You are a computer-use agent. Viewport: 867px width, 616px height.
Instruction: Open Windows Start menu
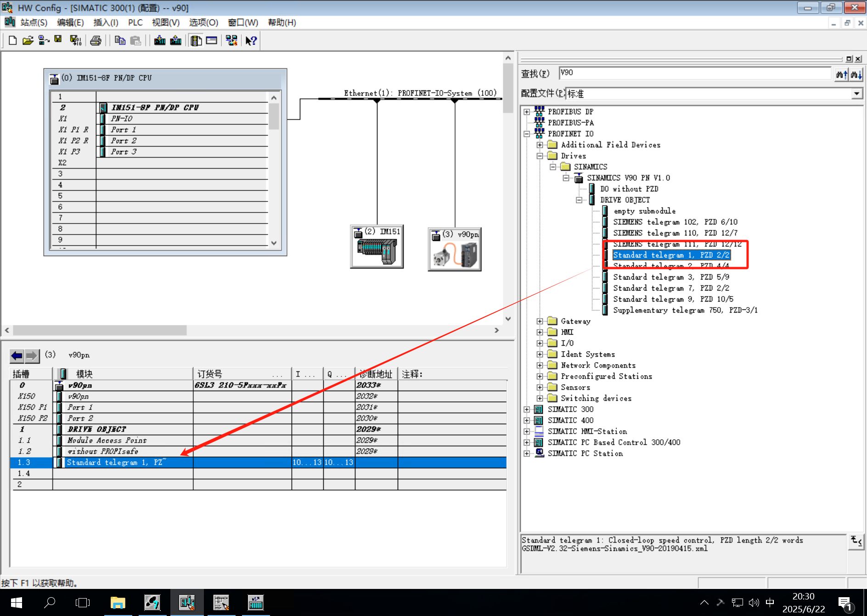click(16, 603)
